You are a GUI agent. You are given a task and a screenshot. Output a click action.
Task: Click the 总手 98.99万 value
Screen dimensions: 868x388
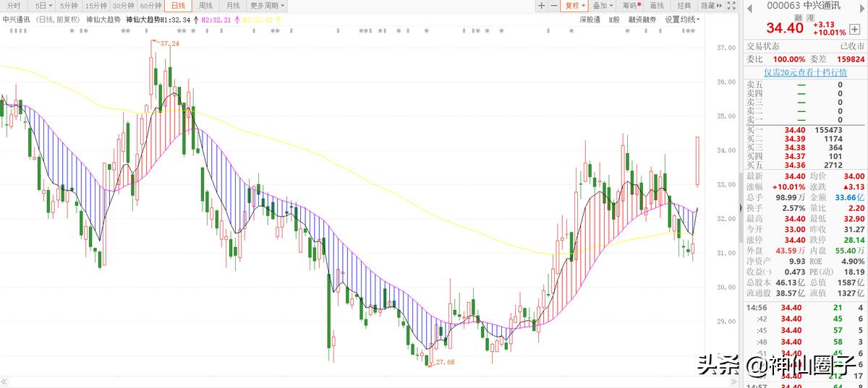790,197
